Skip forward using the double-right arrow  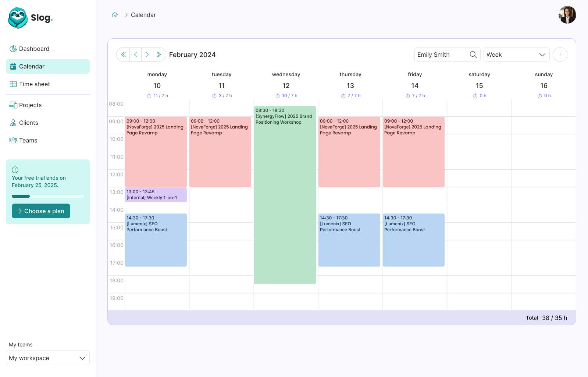coord(159,54)
